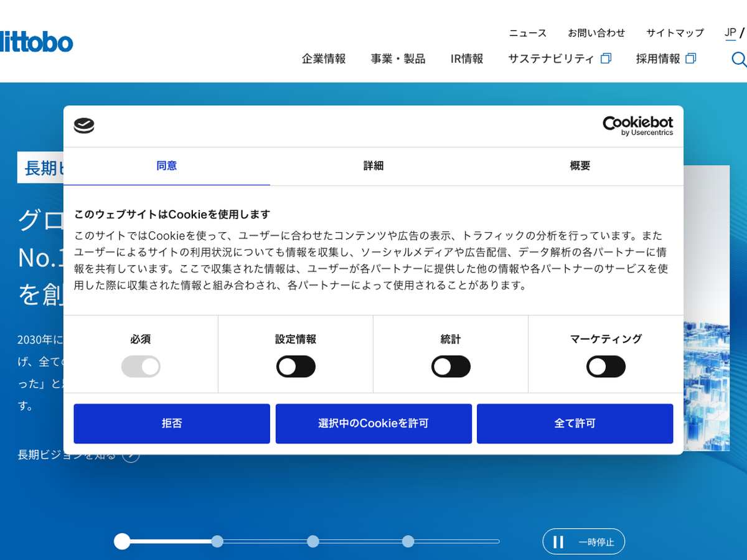Click the Nittobo company logo
This screenshot has width=747, height=560.
(36, 42)
